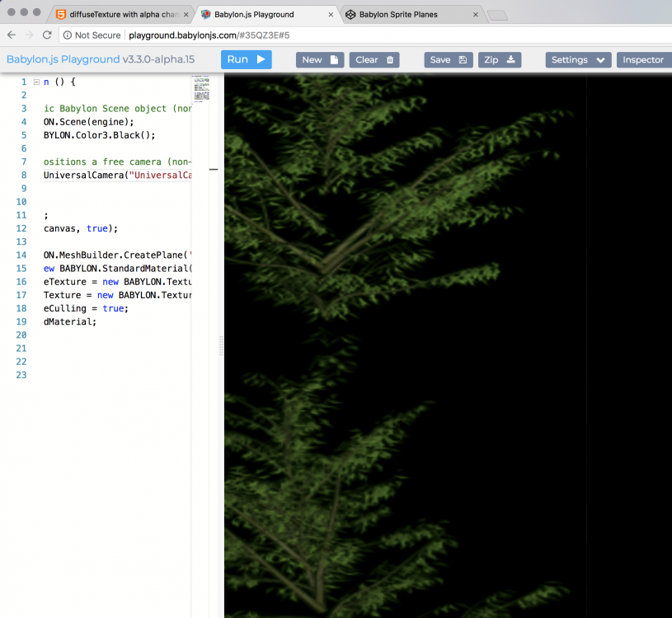Click the editor splitter handle

[x=221, y=345]
